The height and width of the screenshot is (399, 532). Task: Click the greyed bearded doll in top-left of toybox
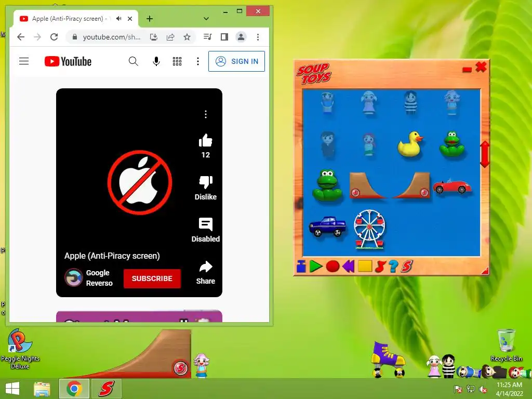coord(327,102)
